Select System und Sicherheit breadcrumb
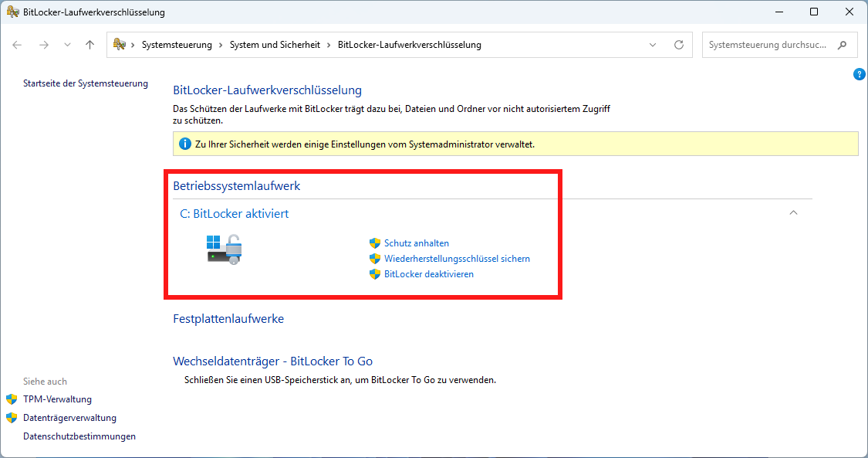868x458 pixels. tap(275, 45)
